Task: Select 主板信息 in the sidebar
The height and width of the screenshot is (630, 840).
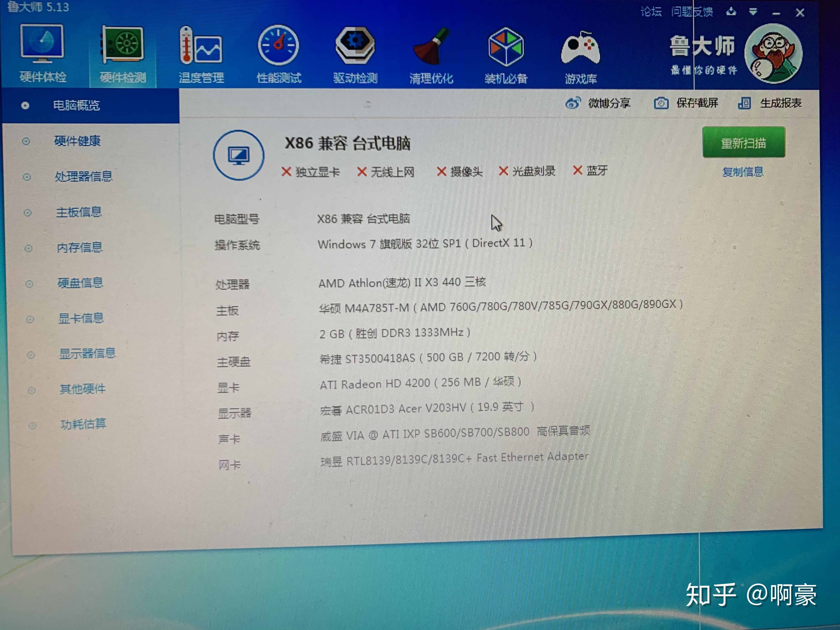Action: pyautogui.click(x=79, y=212)
